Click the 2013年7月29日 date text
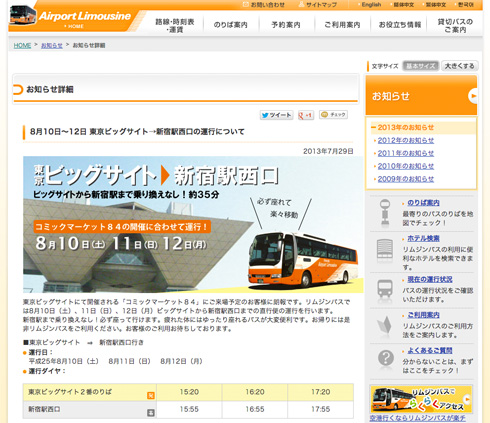The image size is (490, 423). tap(328, 151)
